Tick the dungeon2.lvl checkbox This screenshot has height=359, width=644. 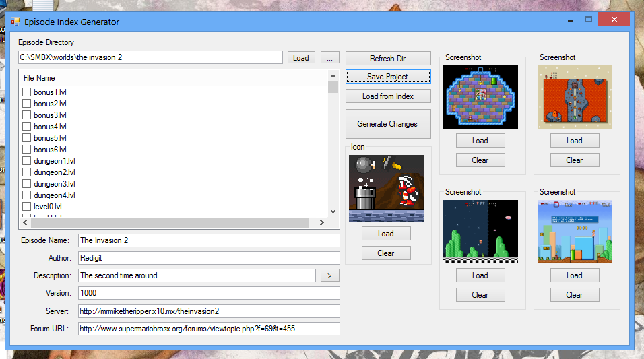coord(27,172)
